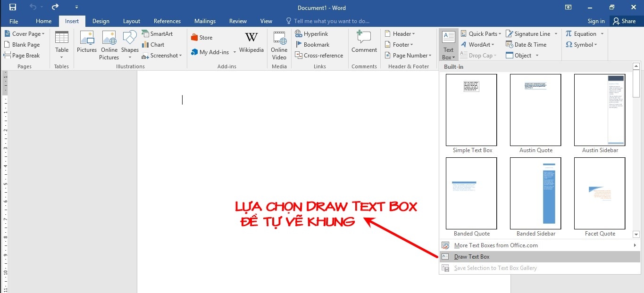644x293 pixels.
Task: Add a new Comment
Action: (364, 42)
